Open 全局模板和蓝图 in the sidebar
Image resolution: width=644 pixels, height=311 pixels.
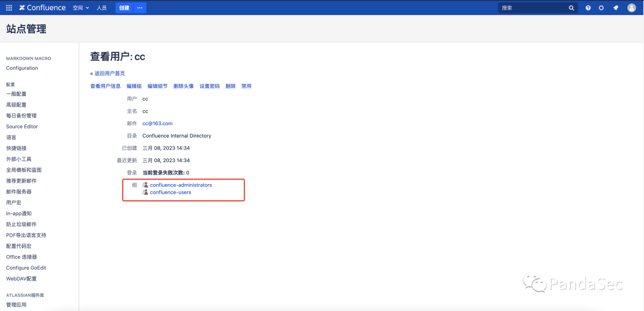(x=24, y=170)
